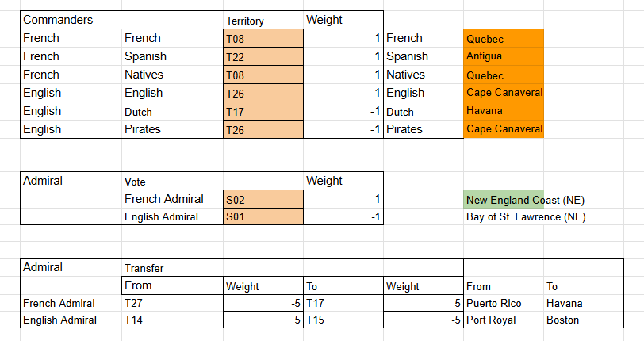Viewport: 644px width, 341px height.
Task: Click the T22 territory cell for Spanish
Action: pos(263,56)
